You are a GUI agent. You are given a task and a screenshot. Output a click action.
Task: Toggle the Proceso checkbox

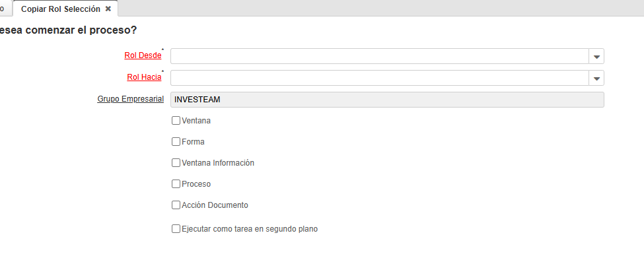tap(176, 184)
